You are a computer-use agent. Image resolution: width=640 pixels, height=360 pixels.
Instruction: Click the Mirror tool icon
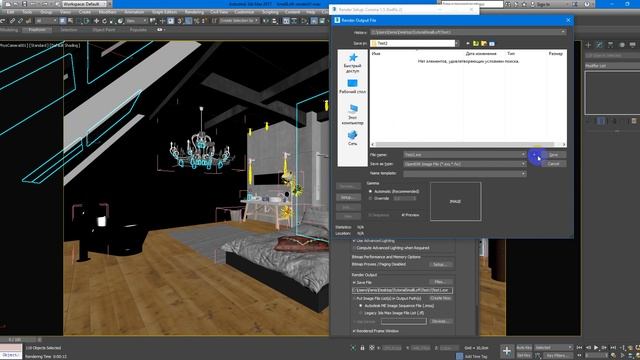[266, 21]
